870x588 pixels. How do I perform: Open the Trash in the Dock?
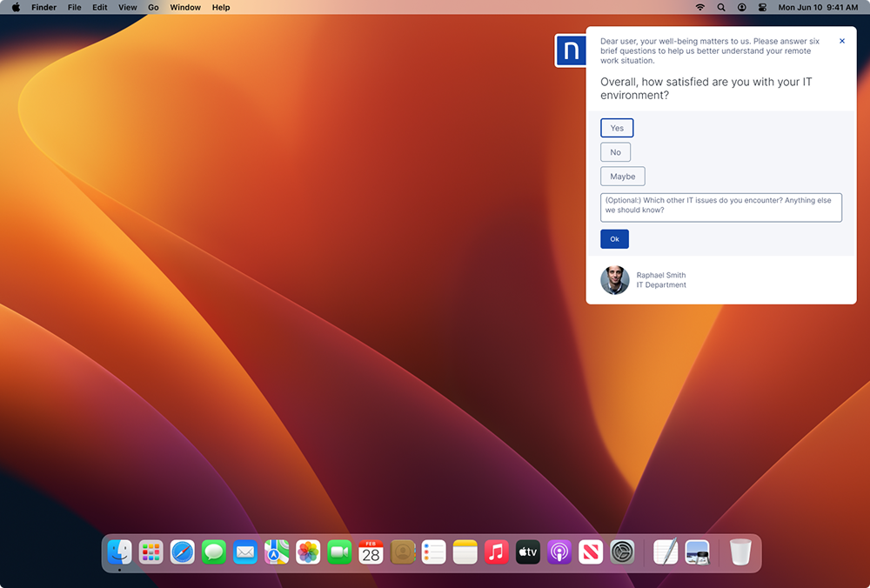pos(740,551)
